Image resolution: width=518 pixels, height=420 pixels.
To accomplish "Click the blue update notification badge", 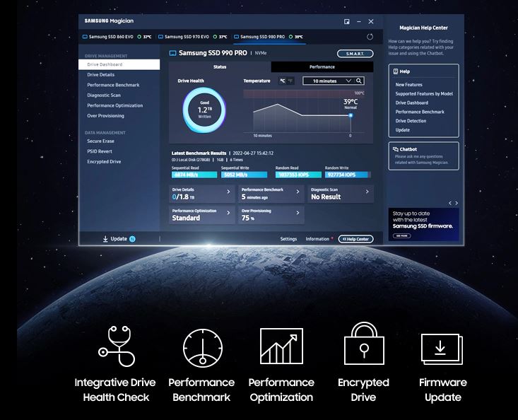I will 132,239.
